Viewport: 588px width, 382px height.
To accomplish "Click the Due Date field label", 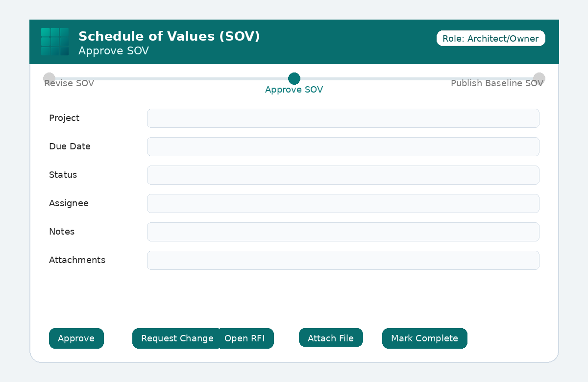I will [70, 146].
